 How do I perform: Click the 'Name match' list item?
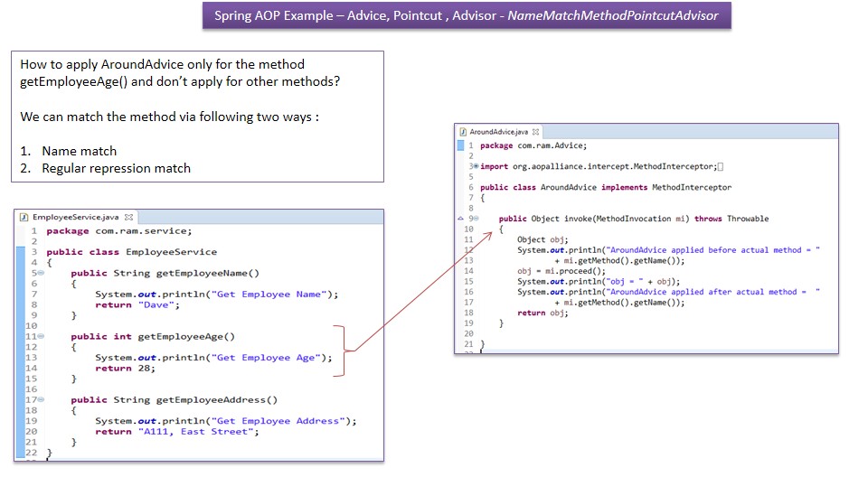[x=80, y=151]
